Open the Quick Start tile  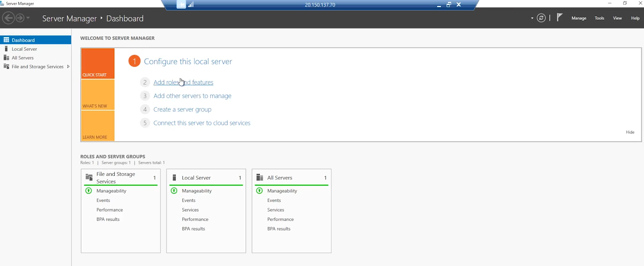(x=98, y=63)
